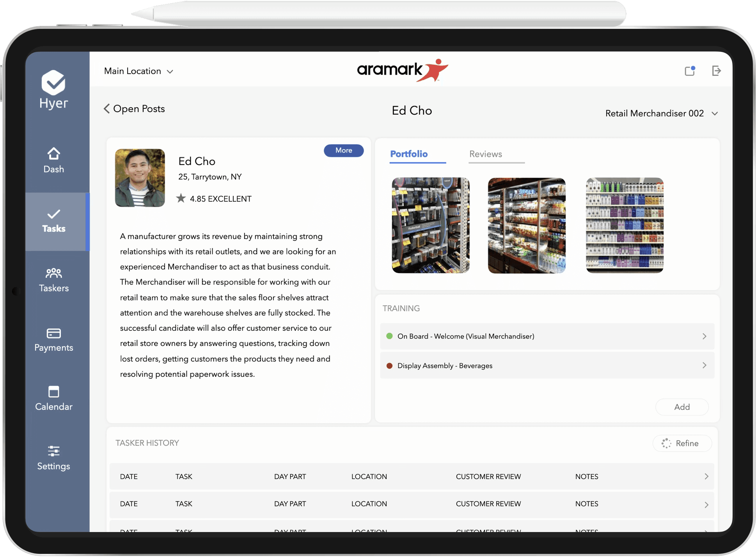
Task: Select the Tasks checkmark icon
Action: point(53,214)
